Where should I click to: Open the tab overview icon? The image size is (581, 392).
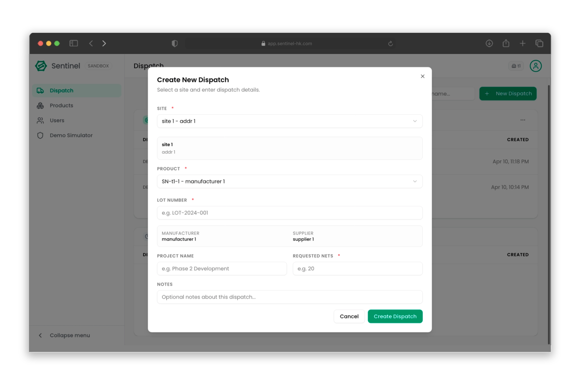539,43
